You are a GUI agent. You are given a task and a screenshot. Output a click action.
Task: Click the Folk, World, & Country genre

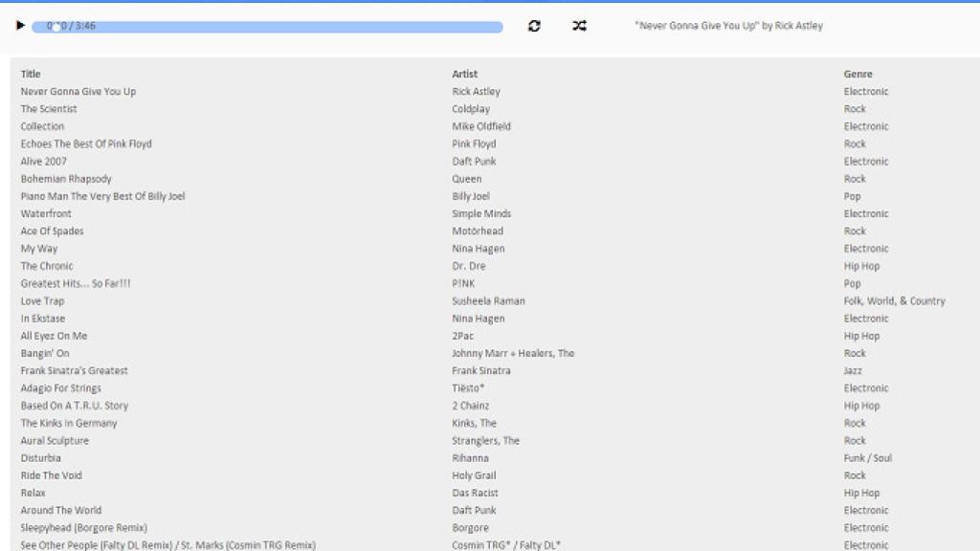(894, 301)
